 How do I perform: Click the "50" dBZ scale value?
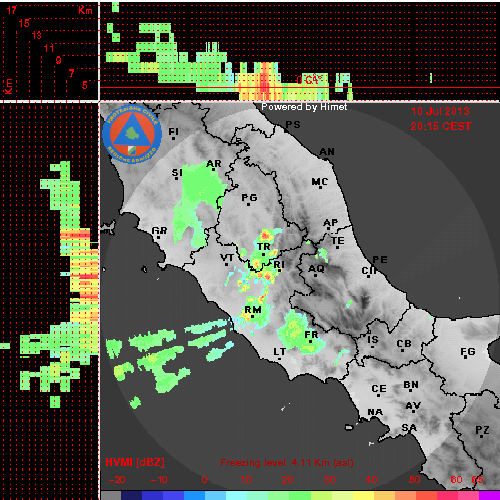pos(415,480)
